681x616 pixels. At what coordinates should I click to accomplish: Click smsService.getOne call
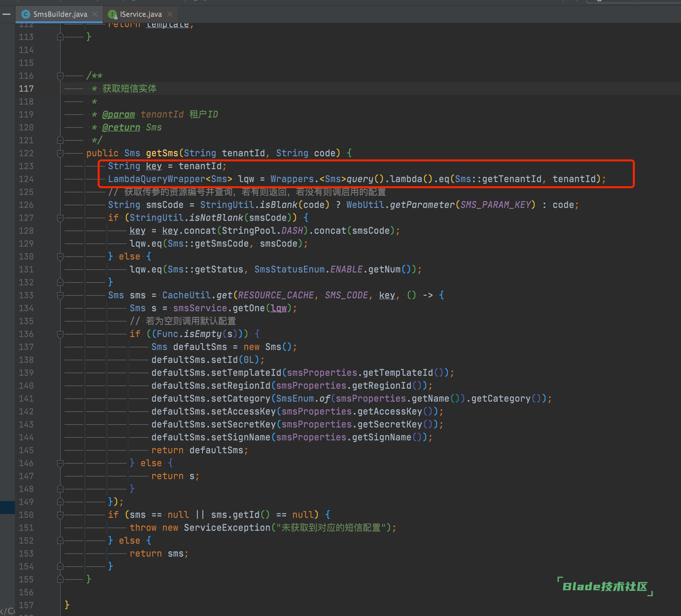[x=219, y=308]
